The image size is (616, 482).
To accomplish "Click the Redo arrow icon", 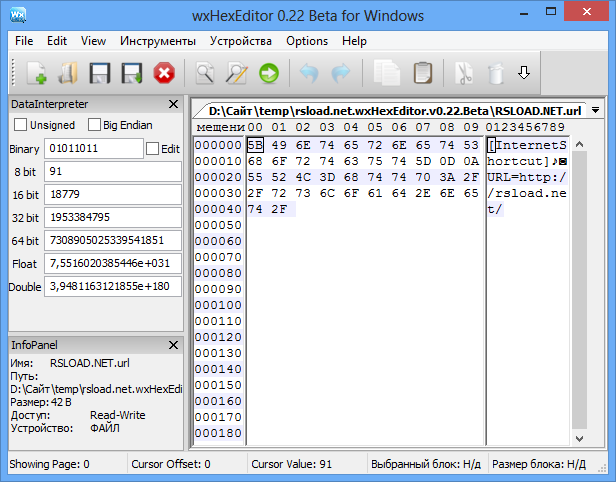I will (340, 73).
